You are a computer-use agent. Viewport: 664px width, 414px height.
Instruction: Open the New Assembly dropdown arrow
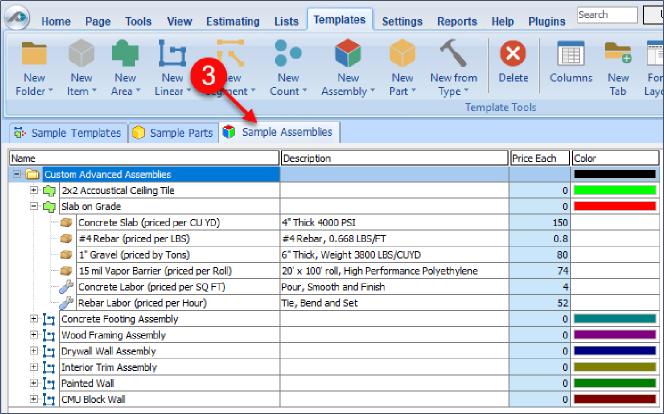(373, 91)
